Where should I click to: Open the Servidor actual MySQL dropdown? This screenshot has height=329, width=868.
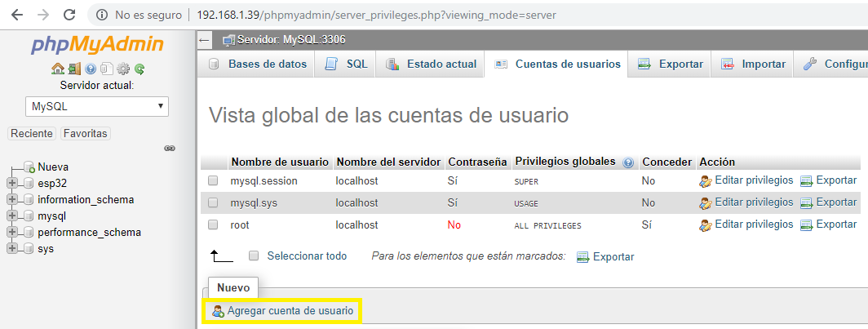coord(97,107)
